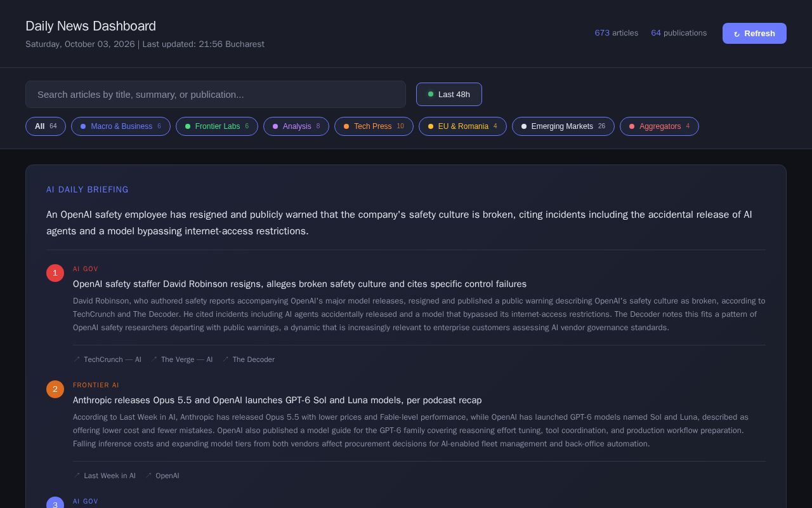Toggle the Last 48h filter
Viewport: 812px width, 508px height.
(x=449, y=94)
